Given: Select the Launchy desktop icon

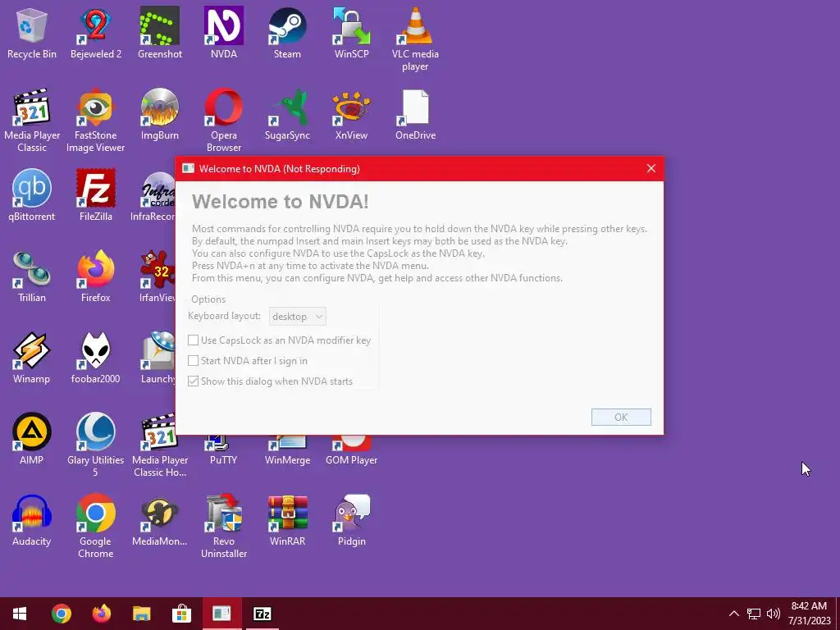Looking at the screenshot, I should tap(157, 358).
